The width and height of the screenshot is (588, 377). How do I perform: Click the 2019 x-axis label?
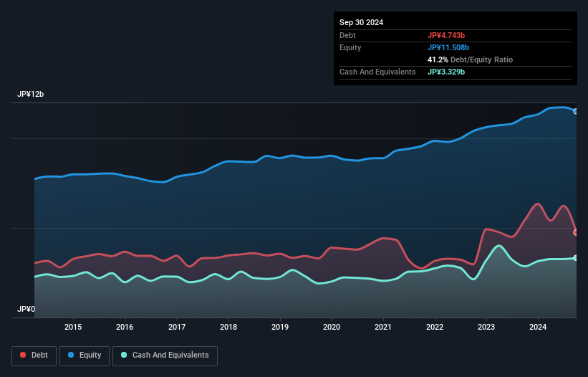pyautogui.click(x=280, y=327)
